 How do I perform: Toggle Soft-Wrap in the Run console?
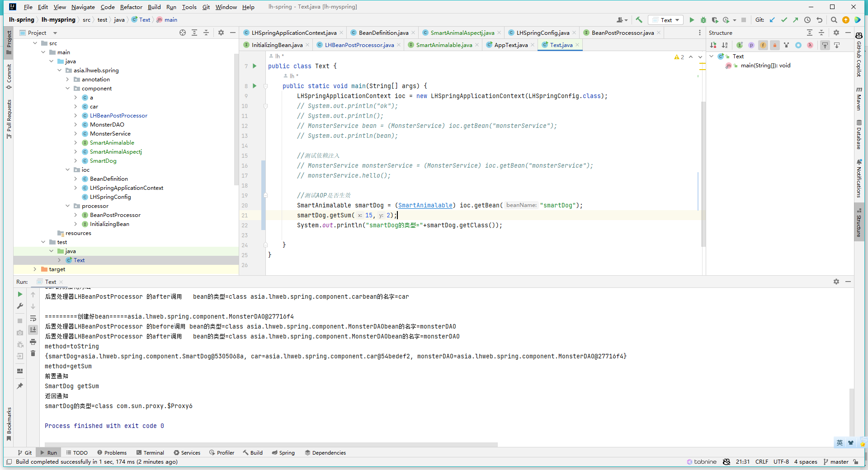coord(33,319)
